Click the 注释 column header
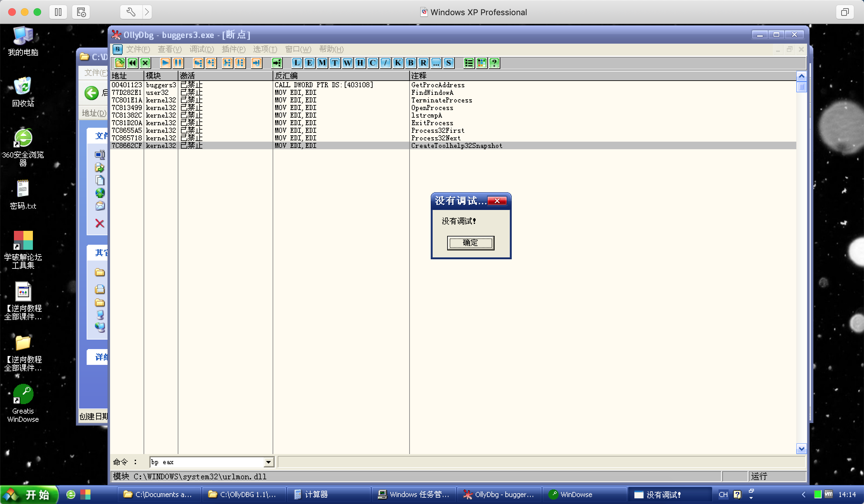Viewport: 864px width, 504px height. [x=418, y=76]
